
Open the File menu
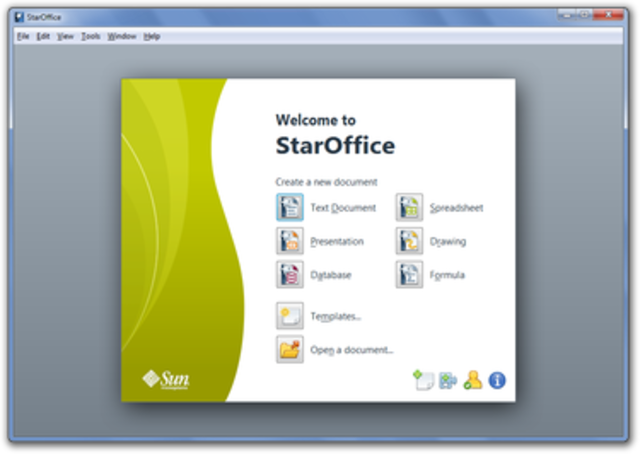click(23, 36)
